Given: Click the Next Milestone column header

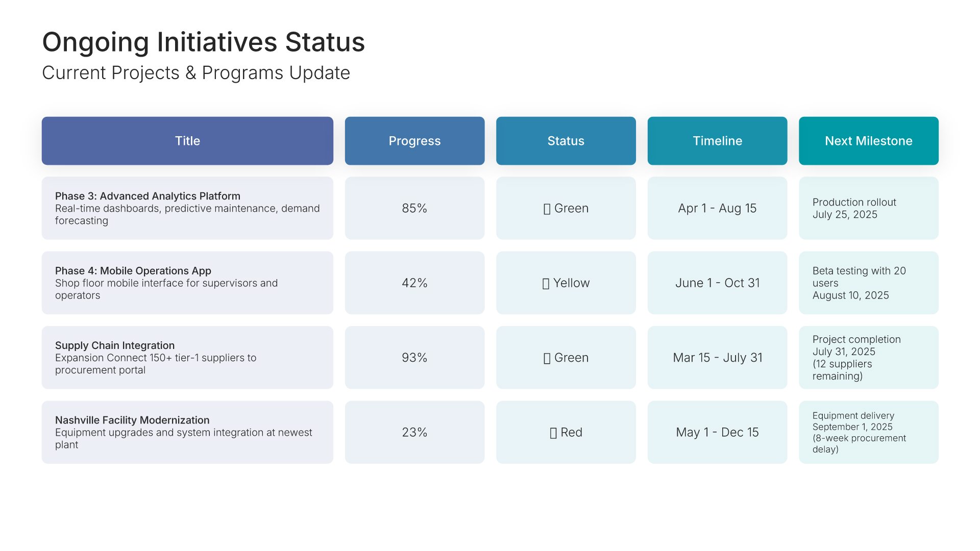Looking at the screenshot, I should pos(868,141).
